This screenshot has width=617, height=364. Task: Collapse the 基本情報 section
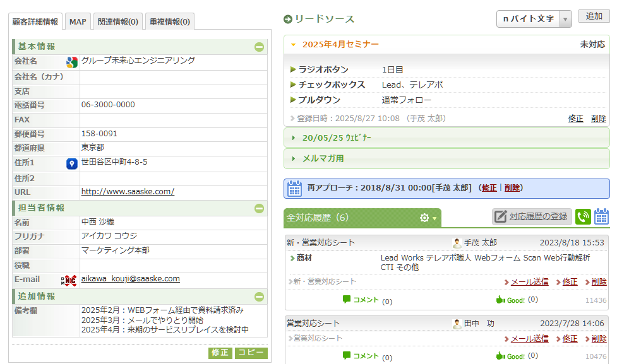pos(259,47)
